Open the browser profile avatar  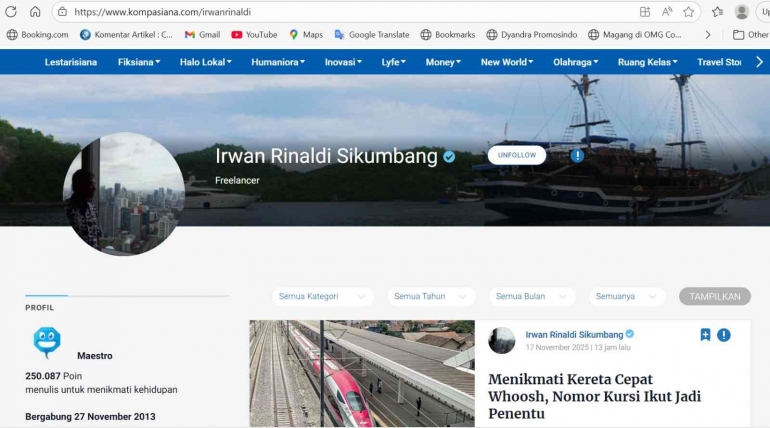(x=742, y=12)
